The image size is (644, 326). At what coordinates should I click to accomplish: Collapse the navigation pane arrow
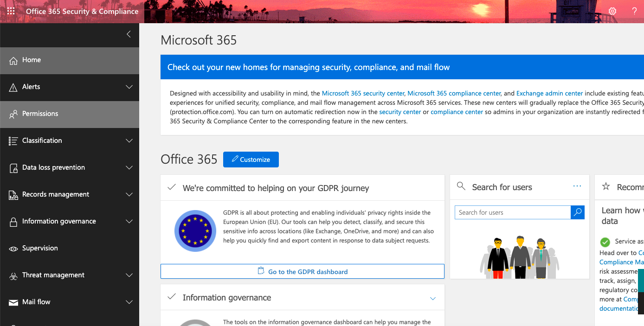129,34
